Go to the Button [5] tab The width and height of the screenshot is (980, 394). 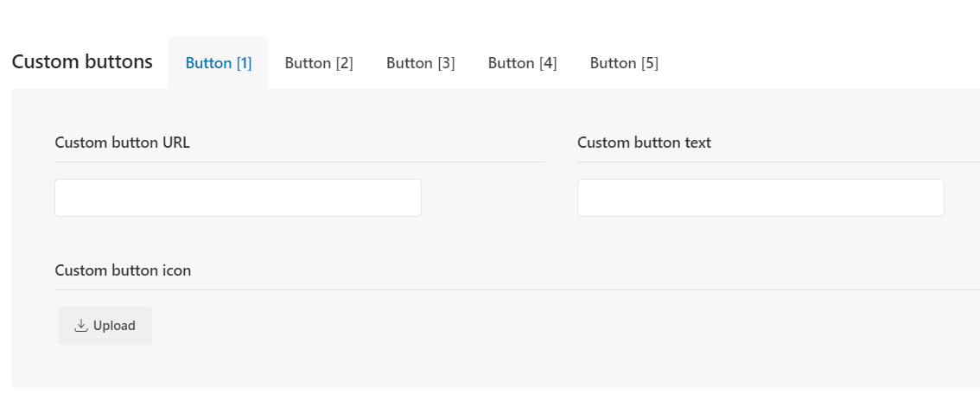624,63
